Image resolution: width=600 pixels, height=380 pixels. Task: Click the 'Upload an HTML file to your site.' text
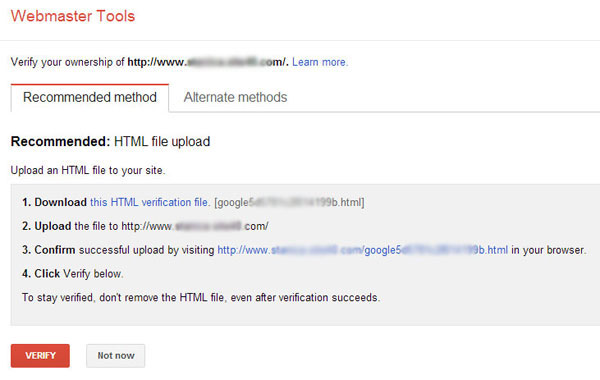click(88, 170)
